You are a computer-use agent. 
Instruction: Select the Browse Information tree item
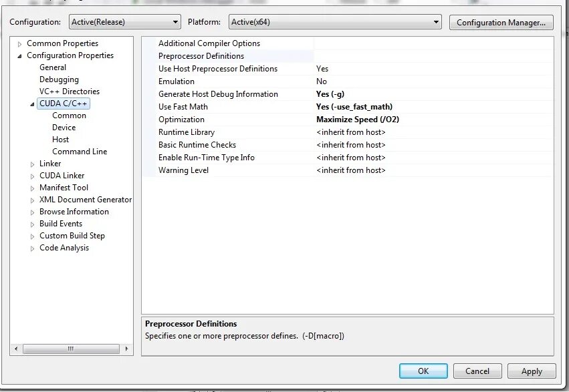(x=74, y=212)
